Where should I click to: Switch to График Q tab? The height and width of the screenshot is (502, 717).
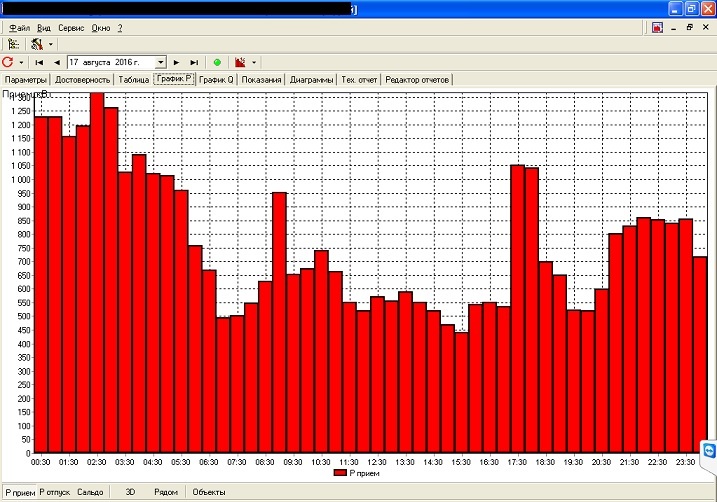[x=216, y=80]
